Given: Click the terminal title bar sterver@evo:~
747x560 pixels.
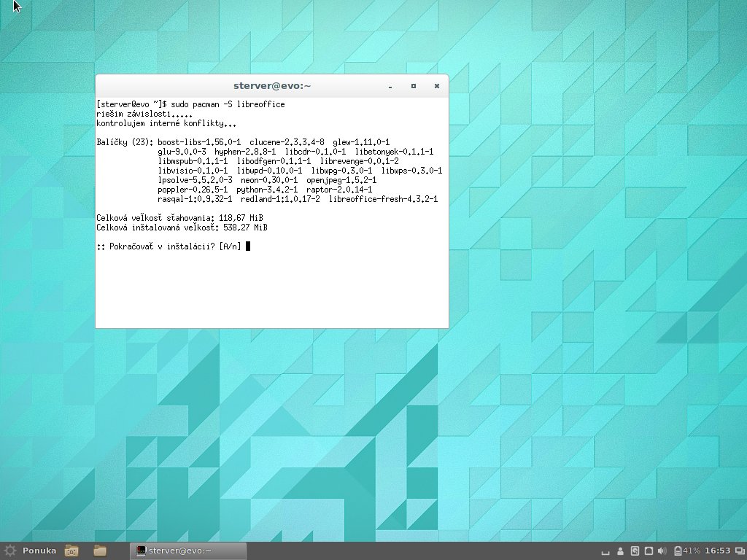Looking at the screenshot, I should click(x=272, y=86).
